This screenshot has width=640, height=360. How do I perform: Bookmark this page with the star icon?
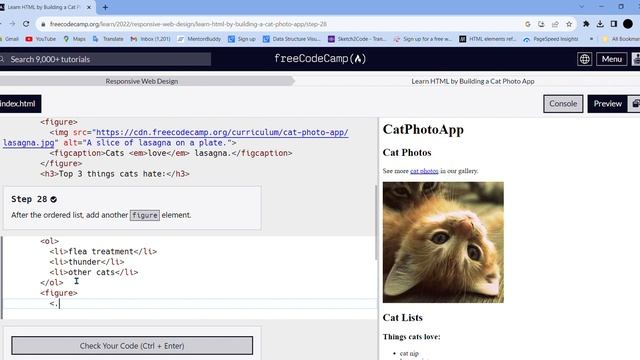point(569,24)
